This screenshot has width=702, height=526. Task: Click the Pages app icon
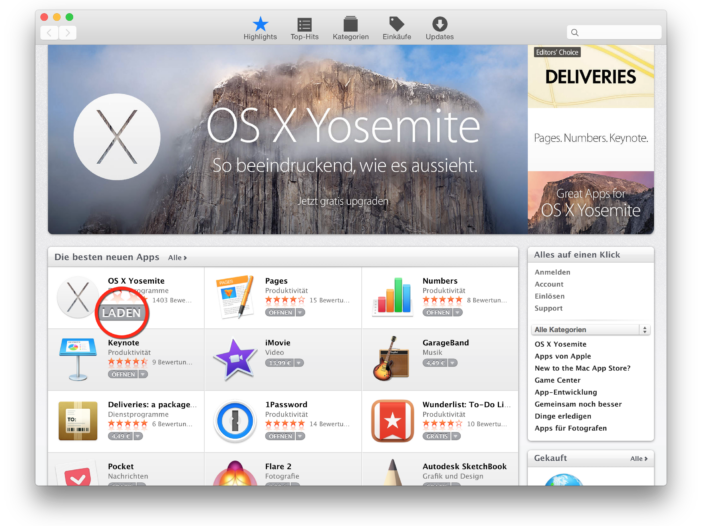235,297
